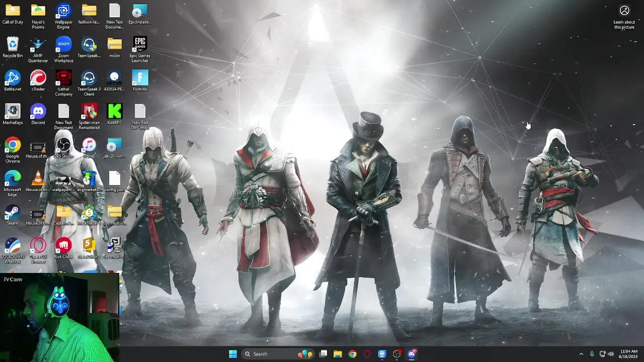
Task: Launch Riot Client
Action: [63, 248]
